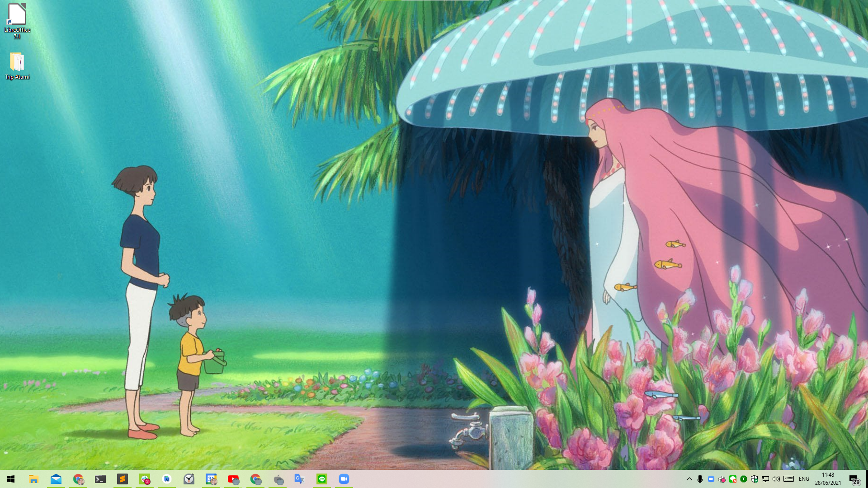This screenshot has height=488, width=868.
Task: Open Google Calendar in the taskbar
Action: click(211, 479)
